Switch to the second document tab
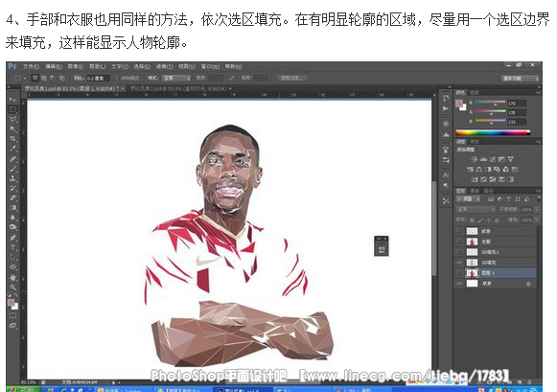Viewport: 557px width, 392px height. coord(180,88)
